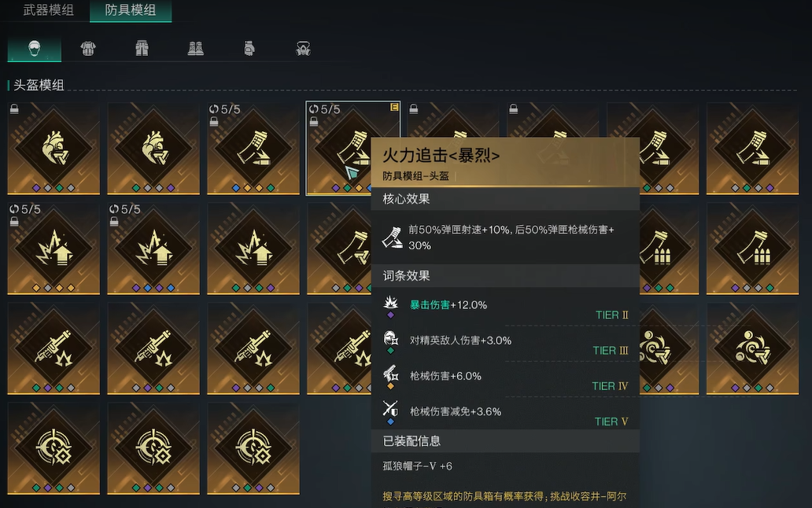
Task: Select the pants category icon
Action: (x=142, y=49)
